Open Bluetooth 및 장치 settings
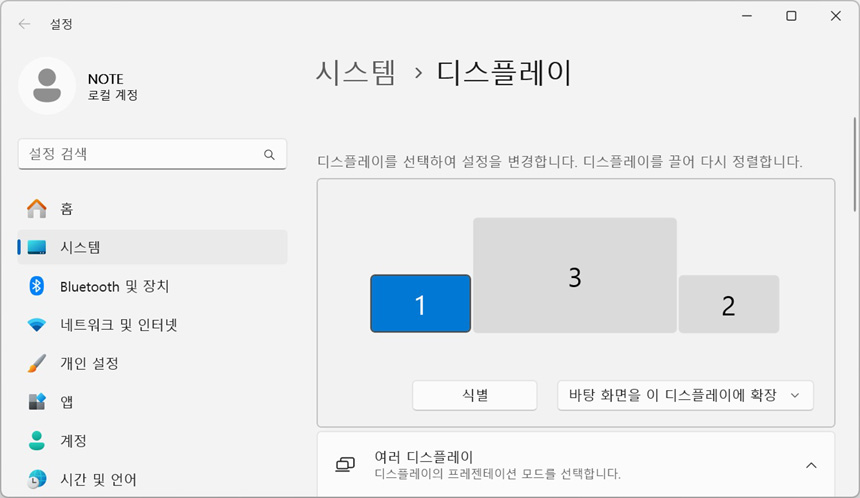860x498 pixels. pyautogui.click(x=152, y=286)
